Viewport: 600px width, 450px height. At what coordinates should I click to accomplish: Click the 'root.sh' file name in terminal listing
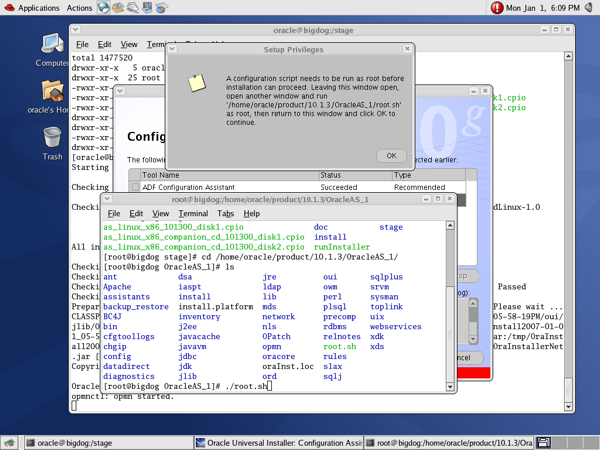point(340,346)
